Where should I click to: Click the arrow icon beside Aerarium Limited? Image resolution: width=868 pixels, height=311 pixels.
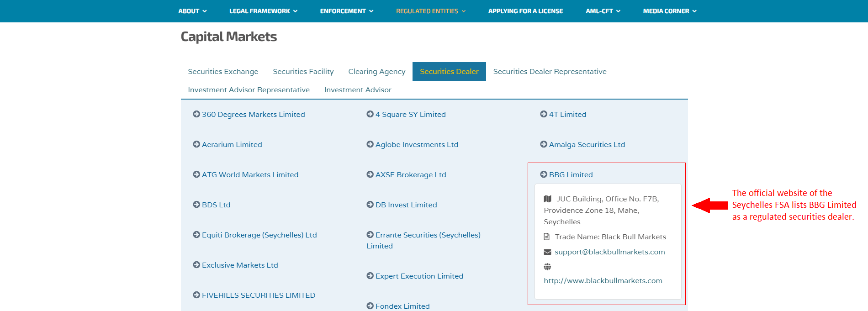click(x=196, y=144)
